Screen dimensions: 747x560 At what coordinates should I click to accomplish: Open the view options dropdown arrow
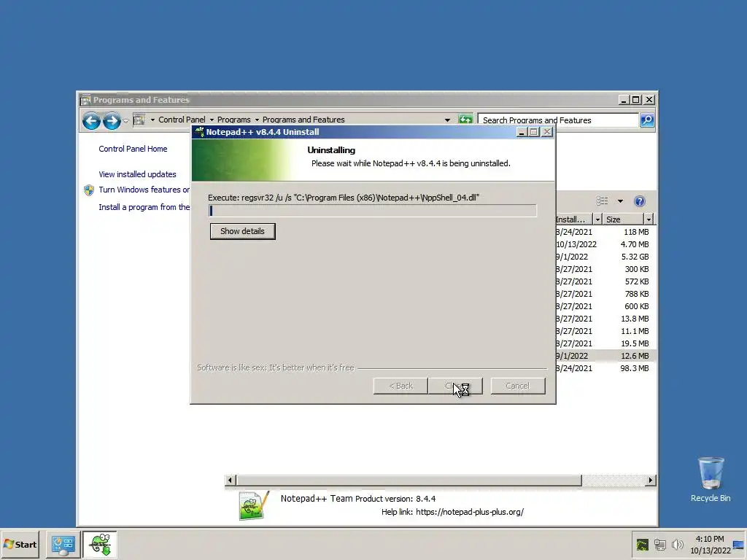tap(620, 201)
